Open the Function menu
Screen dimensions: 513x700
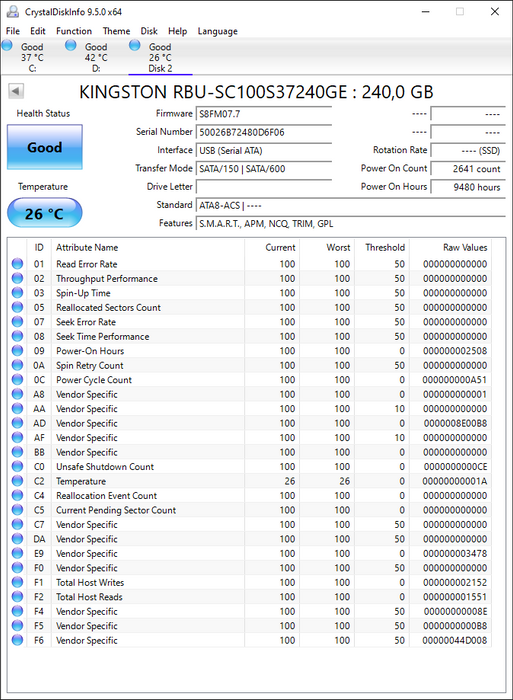(x=74, y=31)
